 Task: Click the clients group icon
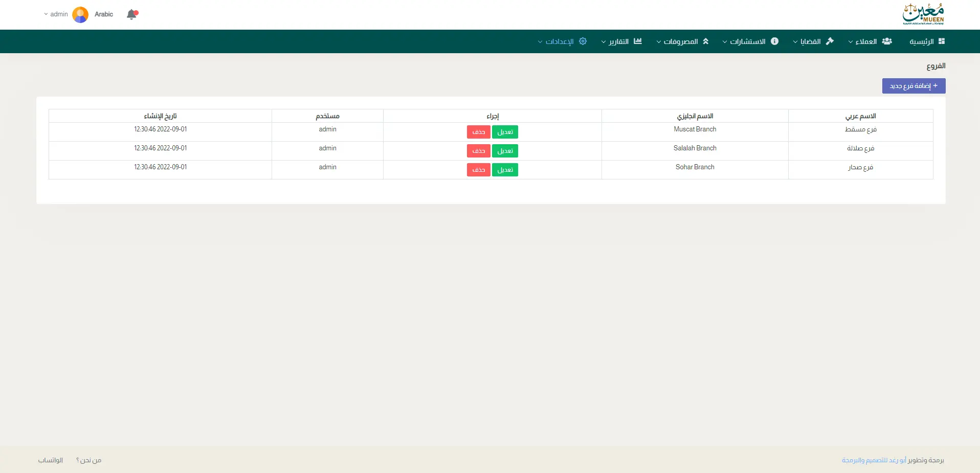coord(887,41)
